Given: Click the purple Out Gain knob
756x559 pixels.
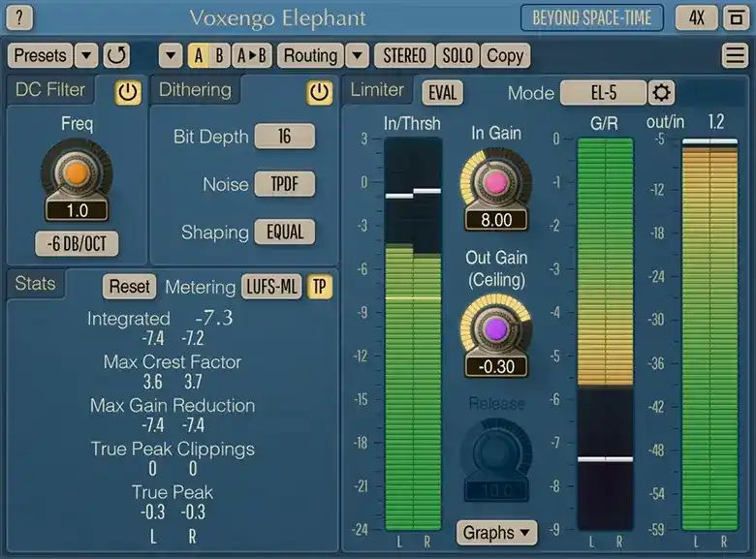Looking at the screenshot, I should click(x=495, y=329).
